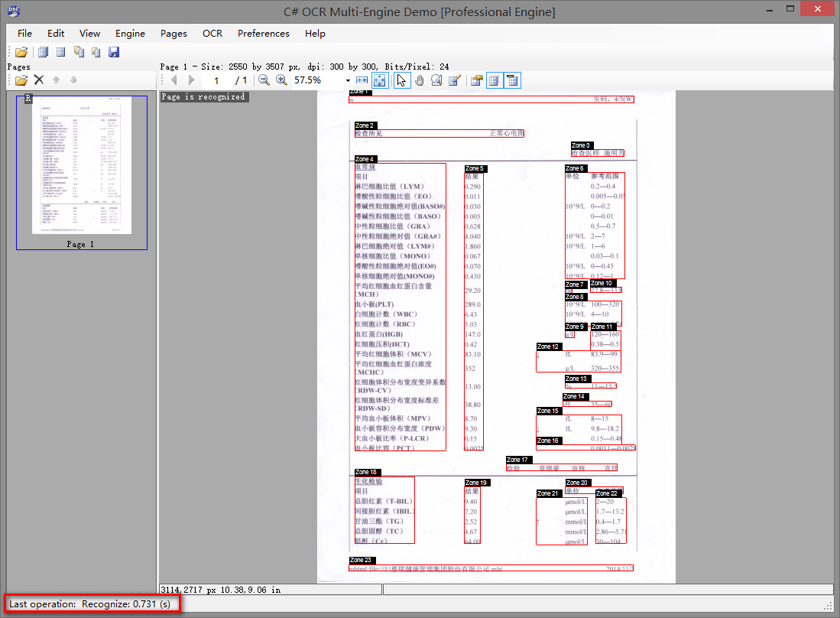Image resolution: width=840 pixels, height=618 pixels.
Task: Select the Pan hand tool
Action: point(419,80)
